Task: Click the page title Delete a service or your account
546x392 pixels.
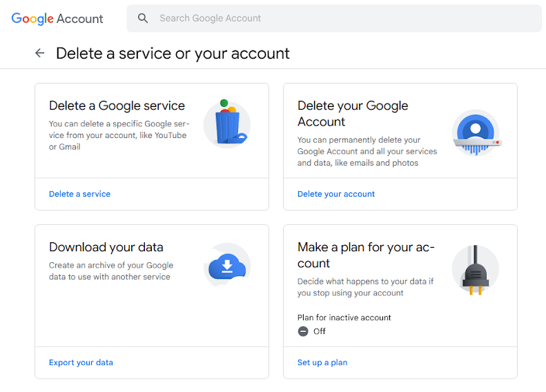Action: 173,53
